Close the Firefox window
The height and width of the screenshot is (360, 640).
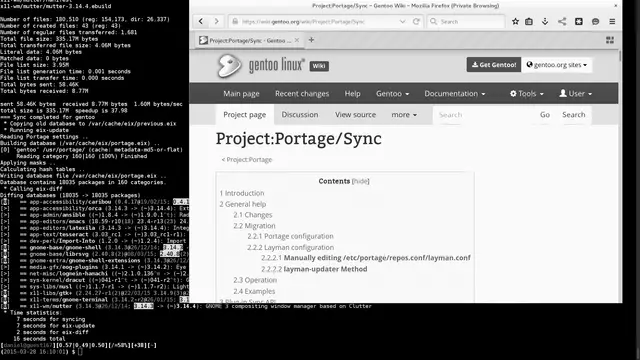click(x=616, y=6)
